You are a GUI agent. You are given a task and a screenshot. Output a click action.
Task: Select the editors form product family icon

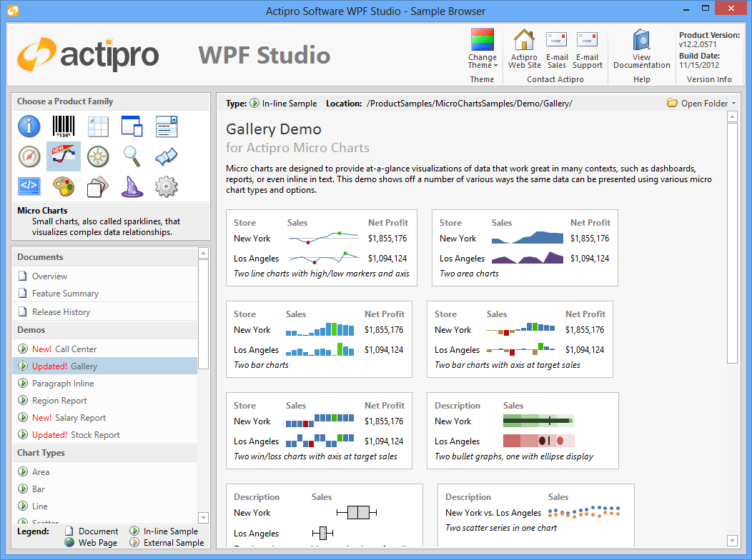click(167, 126)
